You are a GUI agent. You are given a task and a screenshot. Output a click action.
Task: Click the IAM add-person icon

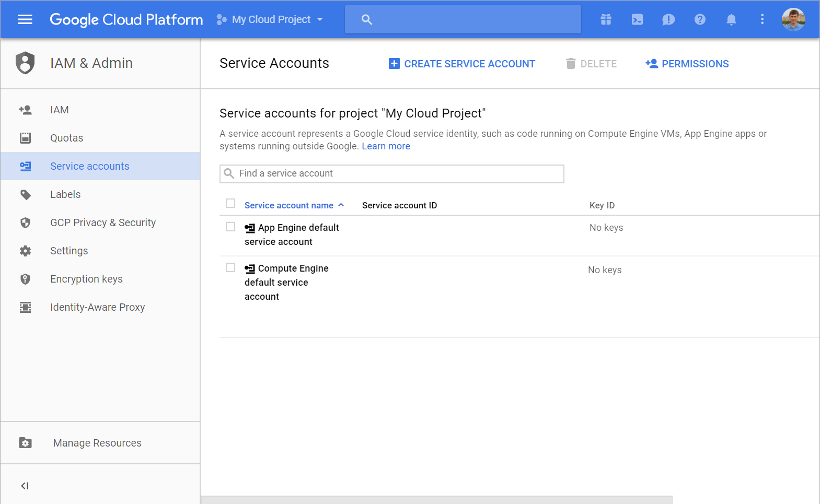click(25, 110)
